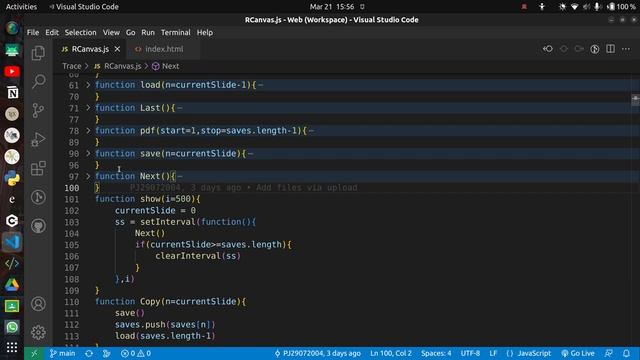
Task: Open the View menu
Action: (111, 32)
